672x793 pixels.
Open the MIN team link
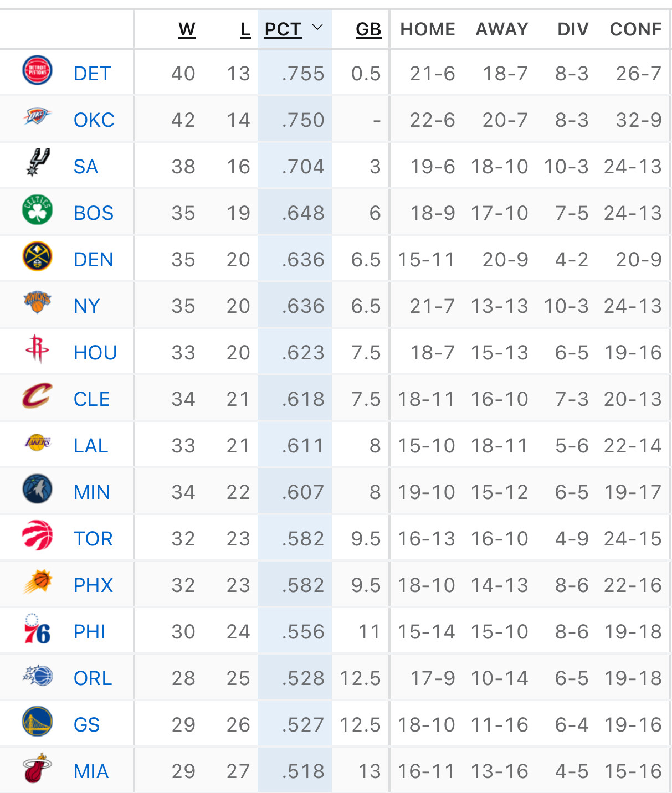(x=91, y=492)
